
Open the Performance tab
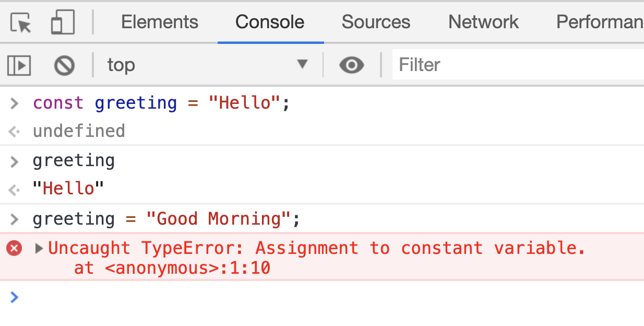pyautogui.click(x=600, y=22)
